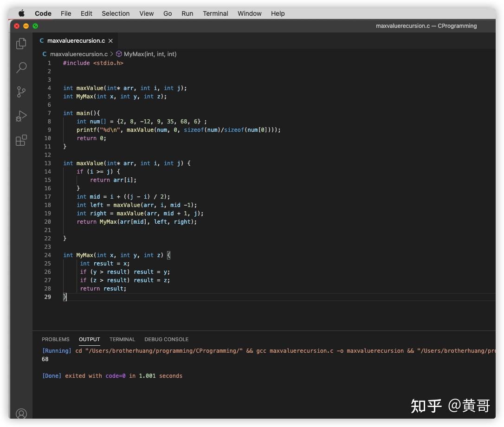
Task: Open the Code application menu
Action: tap(43, 13)
